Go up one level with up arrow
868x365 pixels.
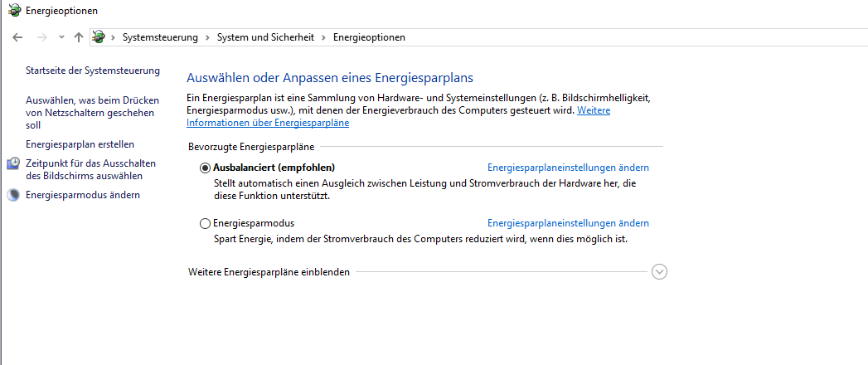79,37
